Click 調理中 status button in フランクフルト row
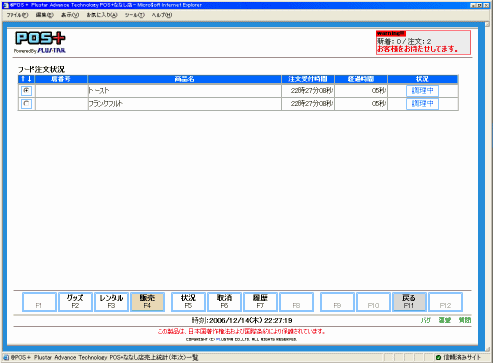This screenshot has height=363, width=493. point(422,104)
